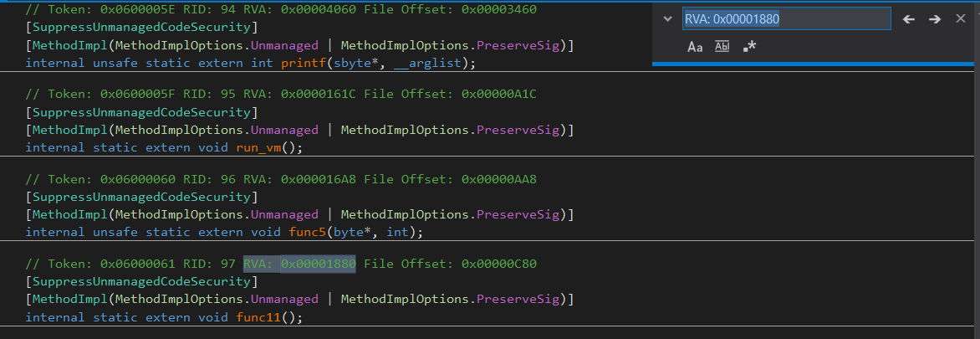
Task: Click PreserveSig option above func11
Action: tap(519, 299)
